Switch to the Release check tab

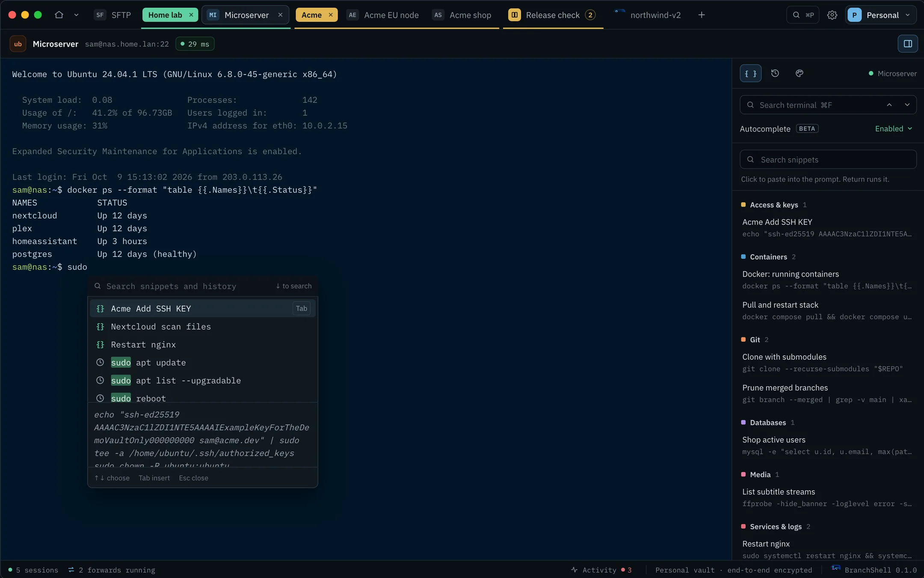[x=552, y=15]
